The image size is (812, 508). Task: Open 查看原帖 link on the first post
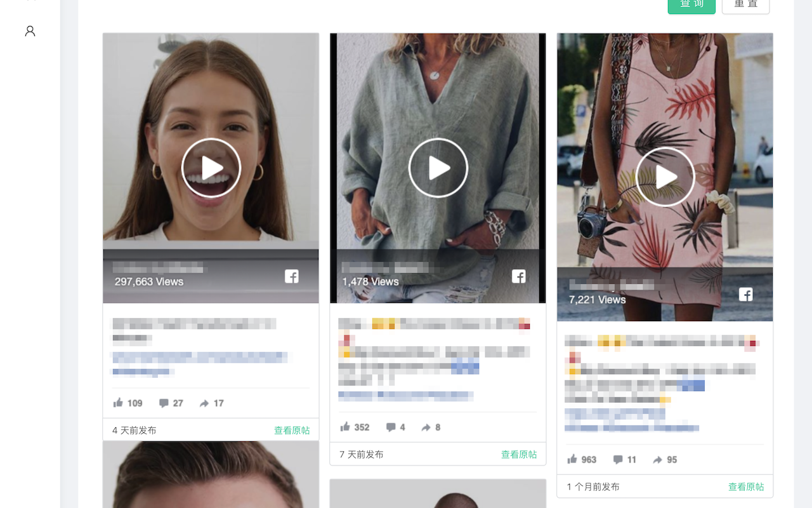coord(292,430)
